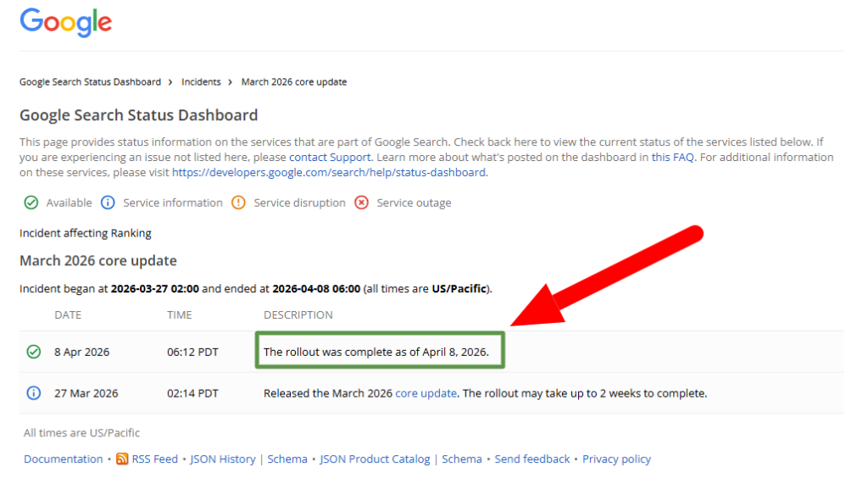Open the Documentation footer link
The height and width of the screenshot is (489, 868).
pyautogui.click(x=64, y=459)
